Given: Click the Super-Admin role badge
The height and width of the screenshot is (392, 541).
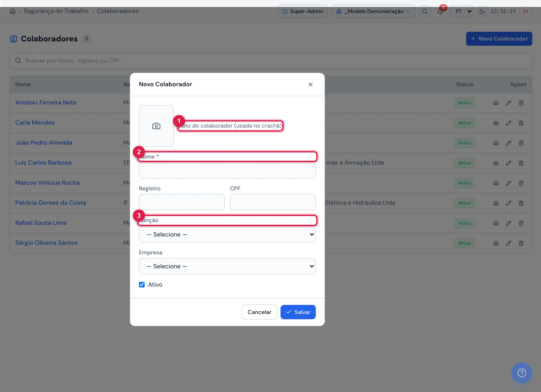Looking at the screenshot, I should [x=303, y=11].
